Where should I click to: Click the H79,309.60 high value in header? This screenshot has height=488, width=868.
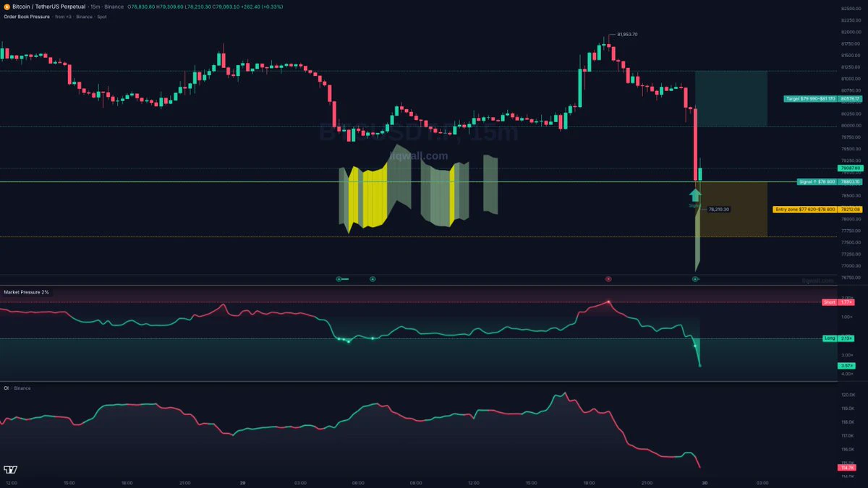click(x=169, y=7)
